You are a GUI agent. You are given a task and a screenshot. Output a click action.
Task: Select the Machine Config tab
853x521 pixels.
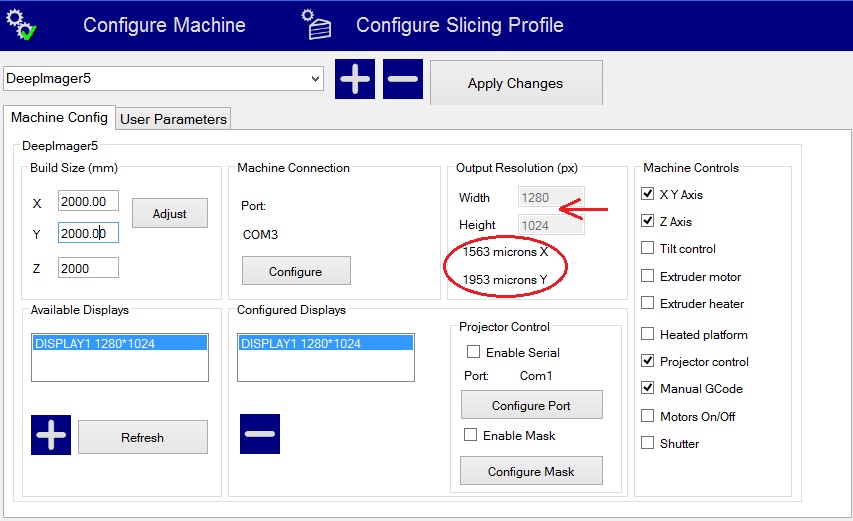coord(59,118)
